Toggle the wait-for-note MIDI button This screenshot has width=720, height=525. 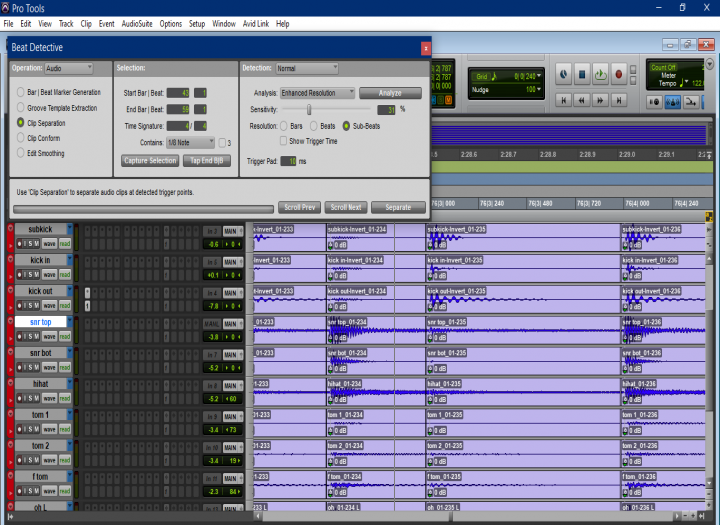(654, 102)
